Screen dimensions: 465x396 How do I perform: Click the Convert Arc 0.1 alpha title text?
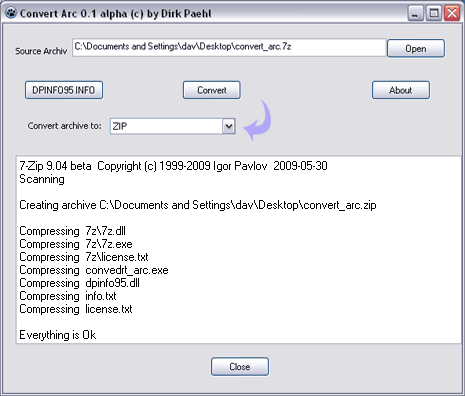(x=115, y=14)
